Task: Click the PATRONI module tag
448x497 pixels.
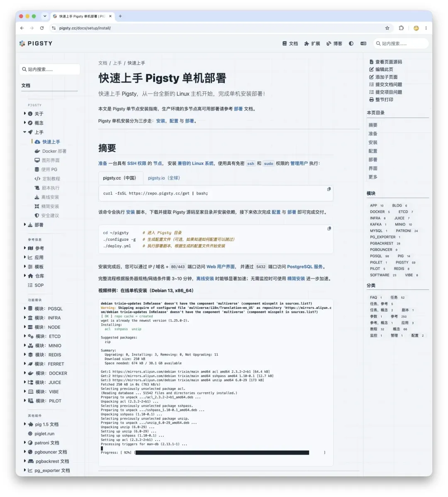Action: coord(407,231)
